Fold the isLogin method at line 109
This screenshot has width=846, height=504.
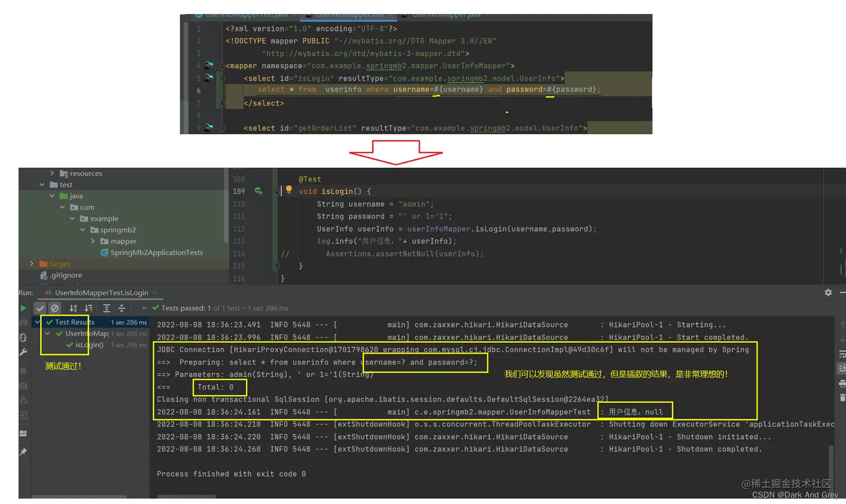click(277, 192)
